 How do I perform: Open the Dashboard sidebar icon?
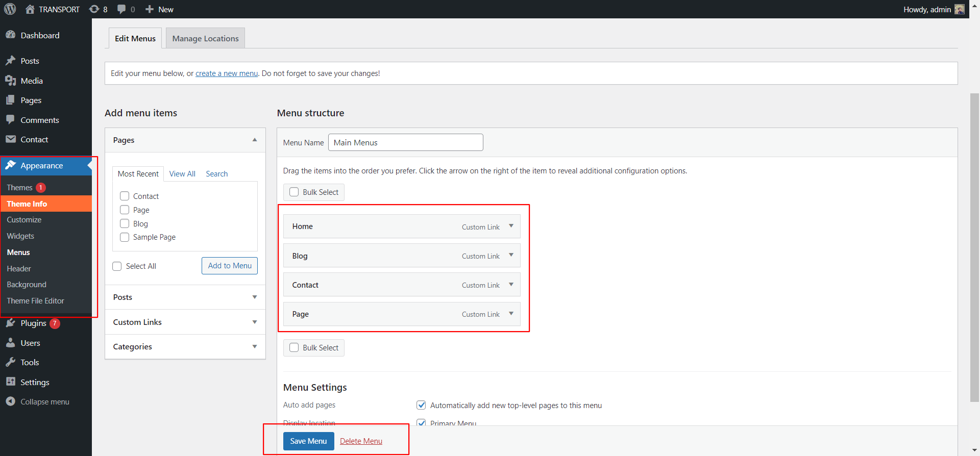coord(11,35)
